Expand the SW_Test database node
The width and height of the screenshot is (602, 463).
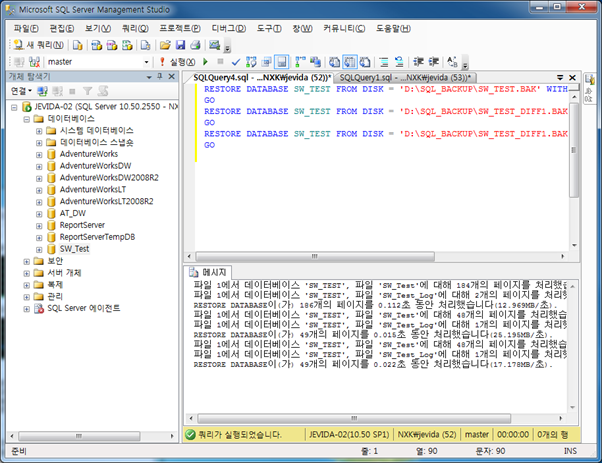(x=39, y=250)
